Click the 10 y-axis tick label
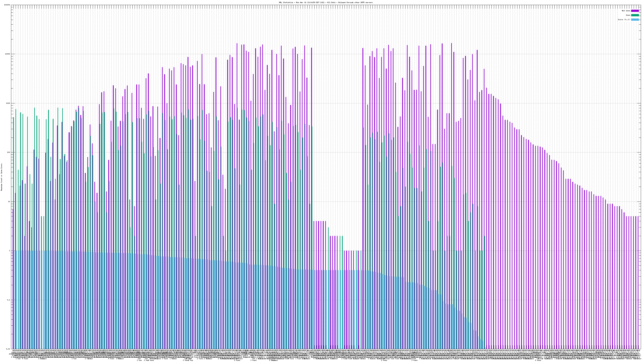The width and height of the screenshot is (644, 362). 9,202
